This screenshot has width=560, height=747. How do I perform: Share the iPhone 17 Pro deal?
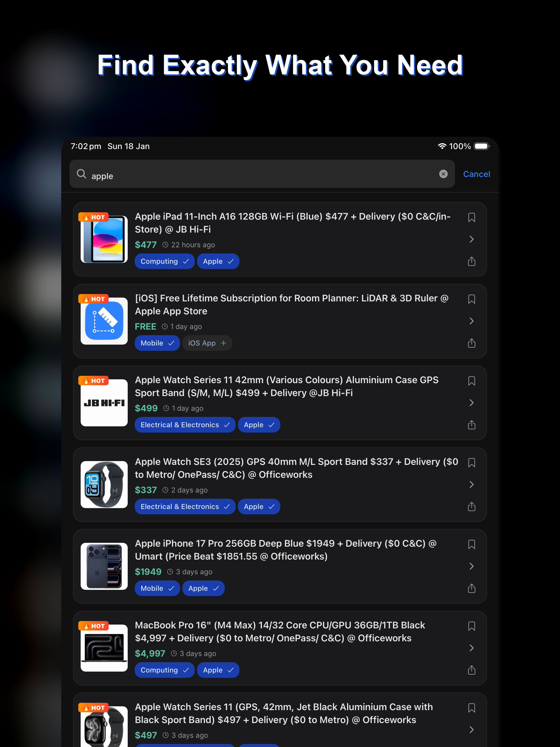click(x=471, y=588)
